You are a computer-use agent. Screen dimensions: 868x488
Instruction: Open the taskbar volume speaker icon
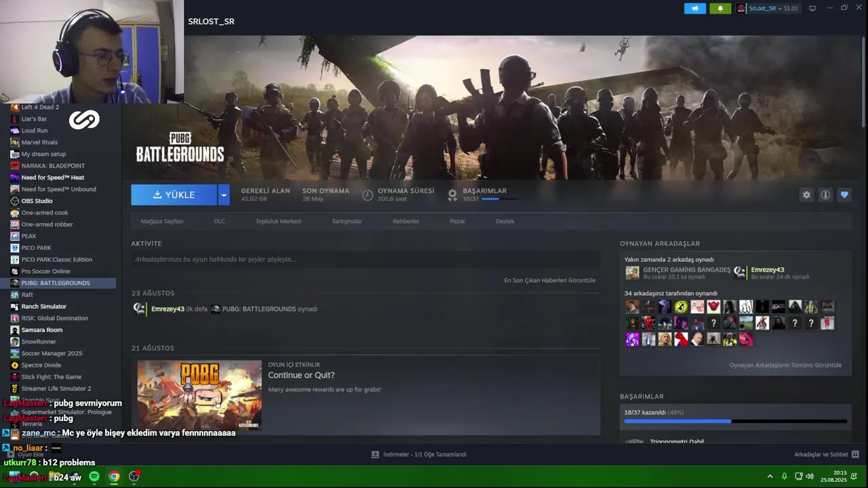810,476
